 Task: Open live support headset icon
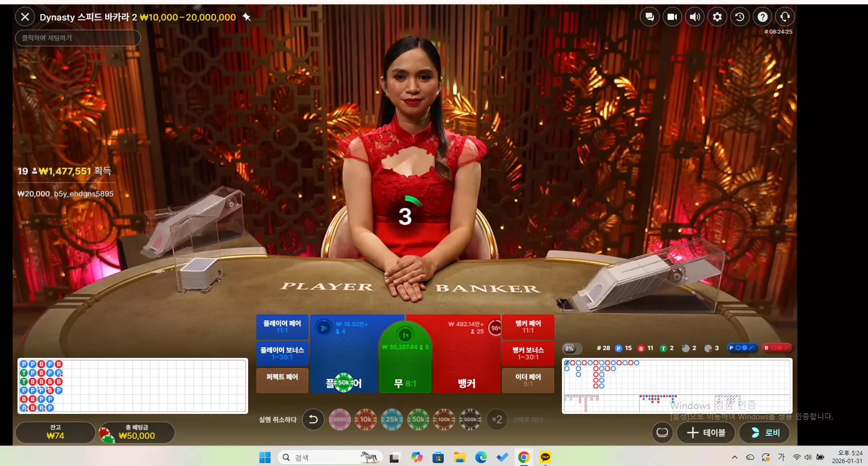[785, 17]
